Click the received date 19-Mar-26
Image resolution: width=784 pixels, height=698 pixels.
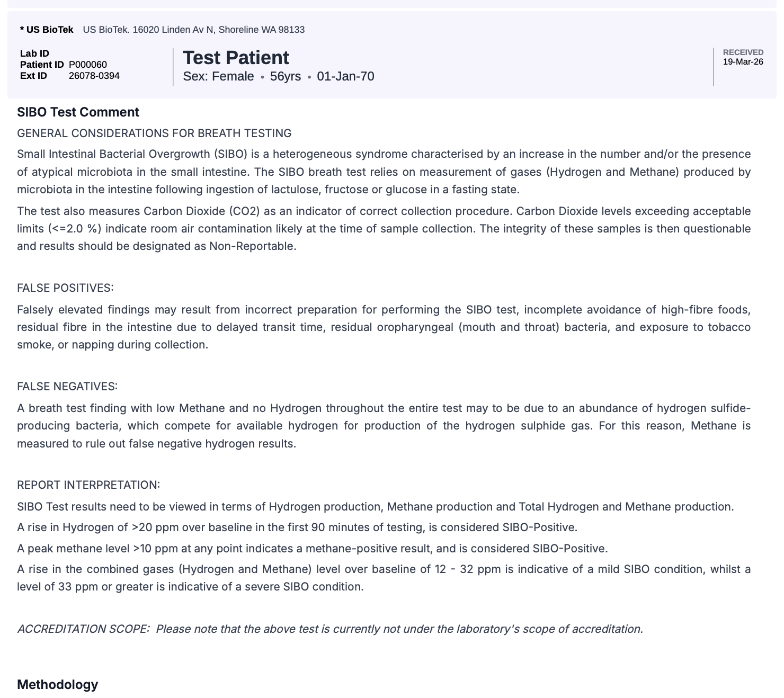point(743,62)
